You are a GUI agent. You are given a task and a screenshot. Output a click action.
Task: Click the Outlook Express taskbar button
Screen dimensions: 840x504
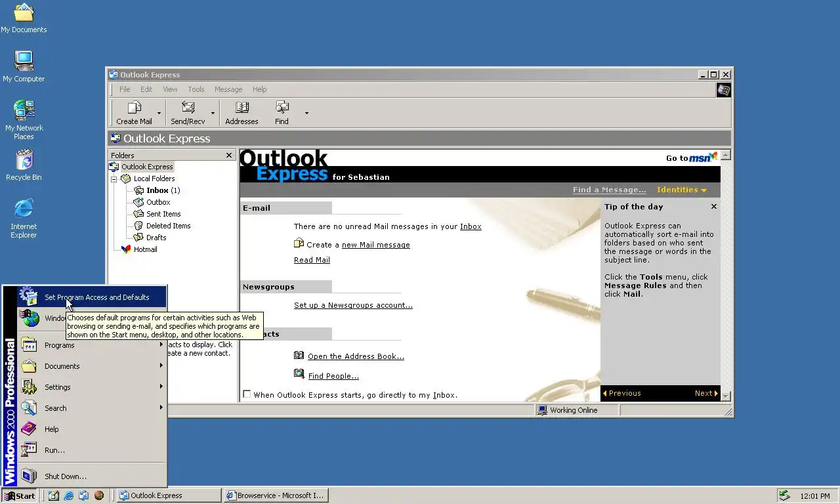click(168, 495)
